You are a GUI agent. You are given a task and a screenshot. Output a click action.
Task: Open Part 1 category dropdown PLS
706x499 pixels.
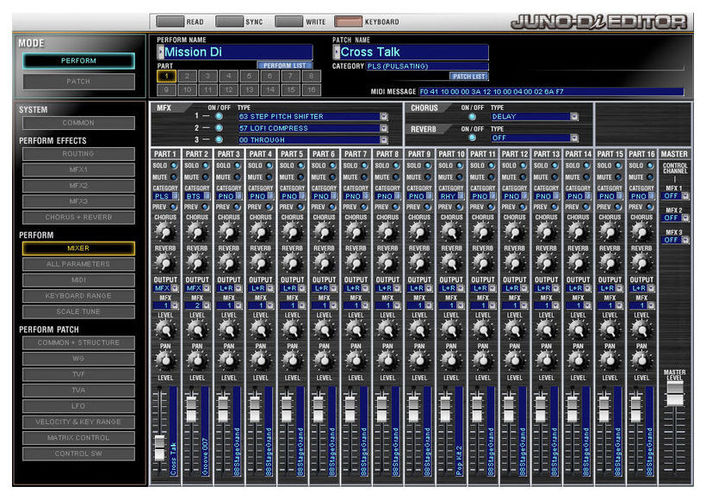[x=166, y=196]
